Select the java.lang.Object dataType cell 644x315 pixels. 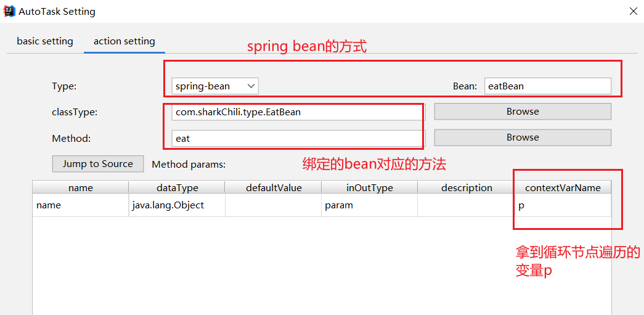pyautogui.click(x=177, y=205)
